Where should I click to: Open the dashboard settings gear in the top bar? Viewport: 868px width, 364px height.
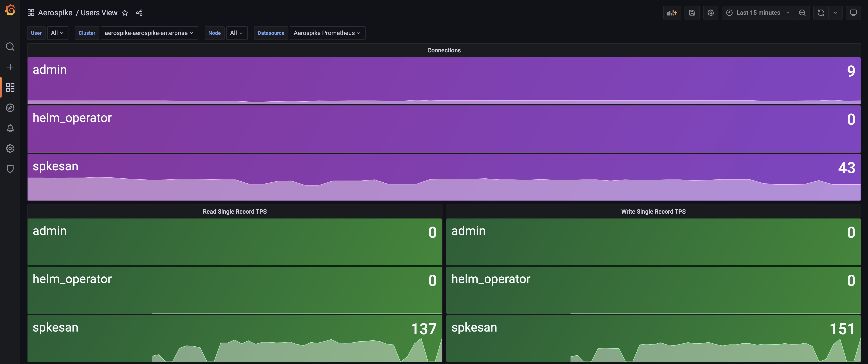(711, 13)
